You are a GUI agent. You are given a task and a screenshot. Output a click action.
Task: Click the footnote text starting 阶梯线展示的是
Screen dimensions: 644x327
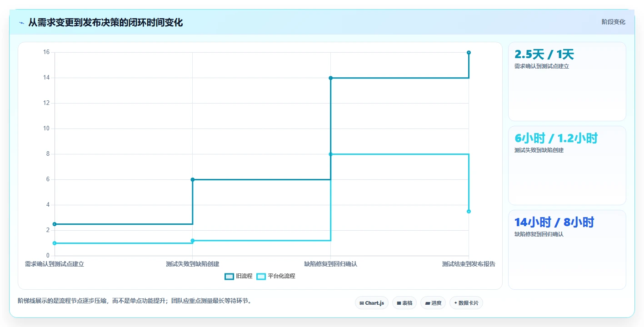point(135,301)
